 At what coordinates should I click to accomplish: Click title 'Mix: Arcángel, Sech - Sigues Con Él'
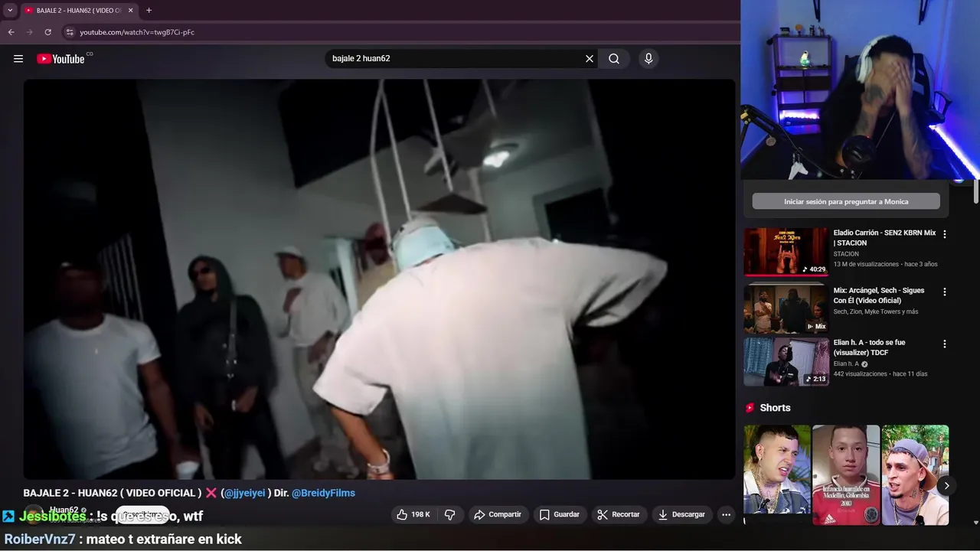[x=879, y=295]
